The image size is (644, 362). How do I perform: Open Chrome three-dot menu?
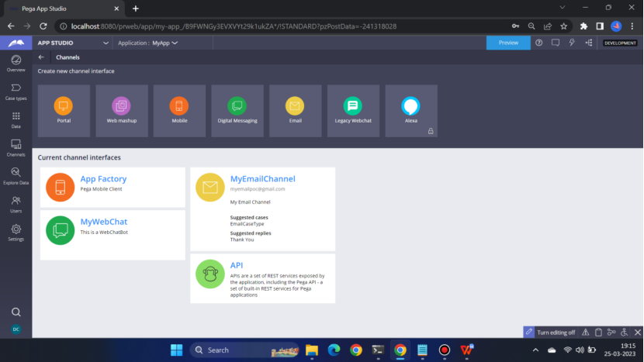632,26
